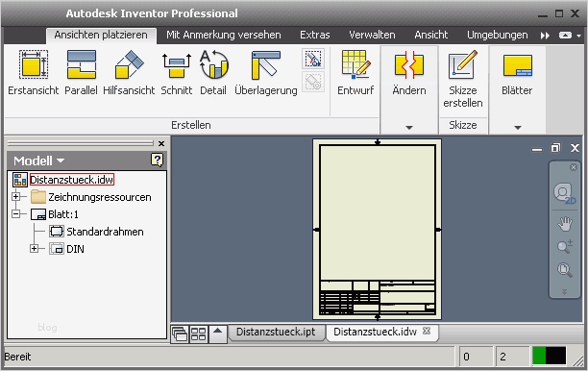Click the Distanzstueck.idw document icon in browser
The height and width of the screenshot is (371, 588).
pos(20,180)
